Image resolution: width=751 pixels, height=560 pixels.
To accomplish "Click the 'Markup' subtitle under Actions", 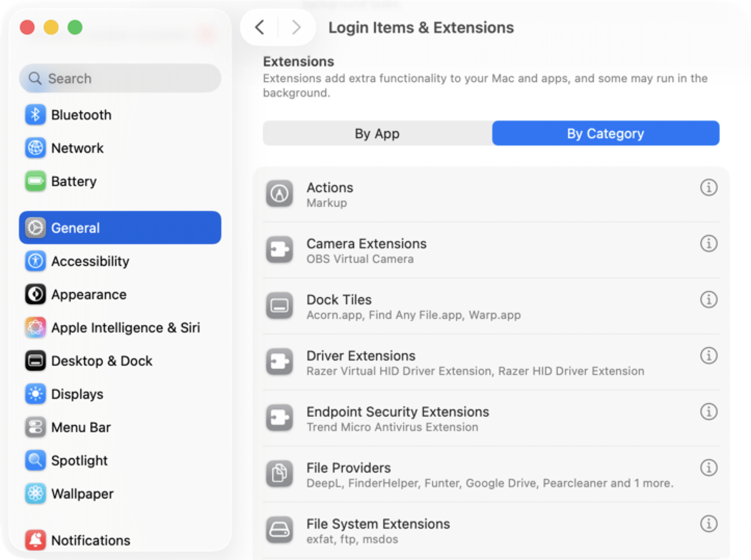I will pos(327,203).
